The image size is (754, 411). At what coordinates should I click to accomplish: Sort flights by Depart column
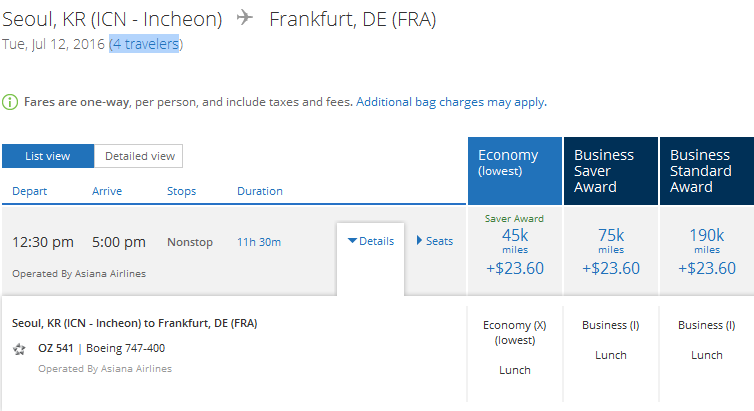coord(29,191)
